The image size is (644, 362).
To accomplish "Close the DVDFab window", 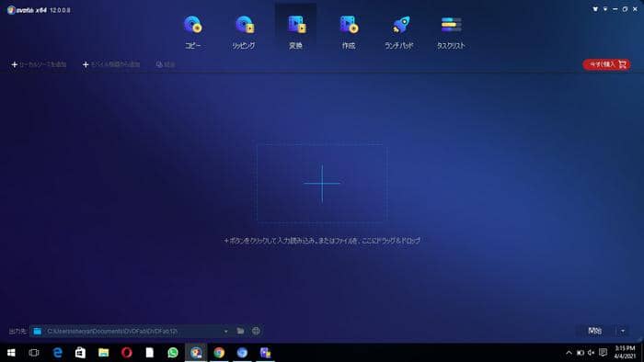I will (x=635, y=9).
